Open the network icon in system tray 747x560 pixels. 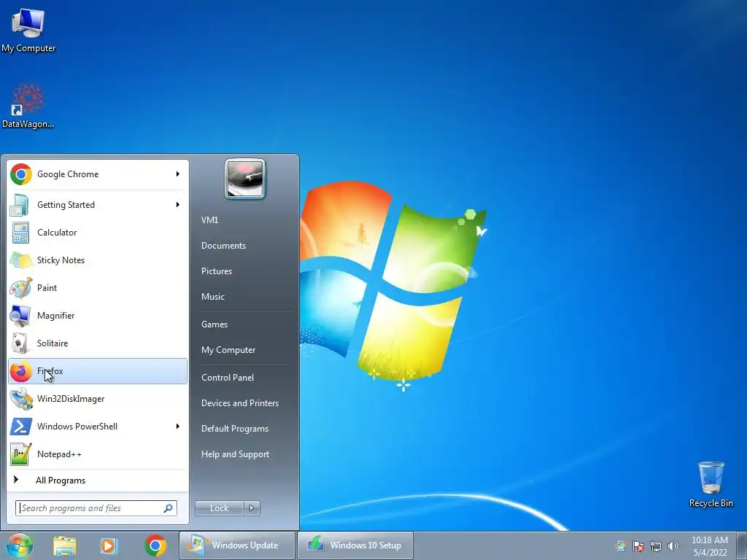tap(656, 546)
